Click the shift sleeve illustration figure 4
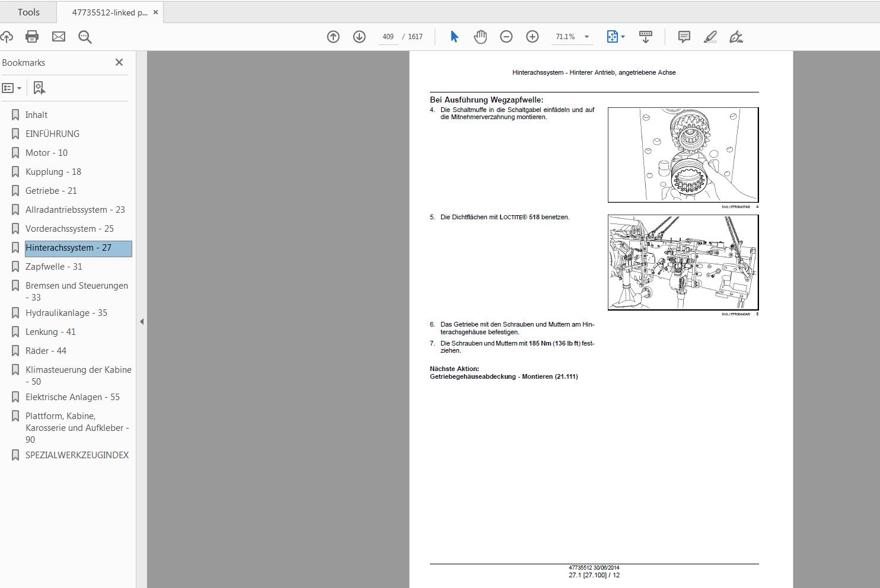Viewport: 880px width, 588px height. tap(683, 155)
